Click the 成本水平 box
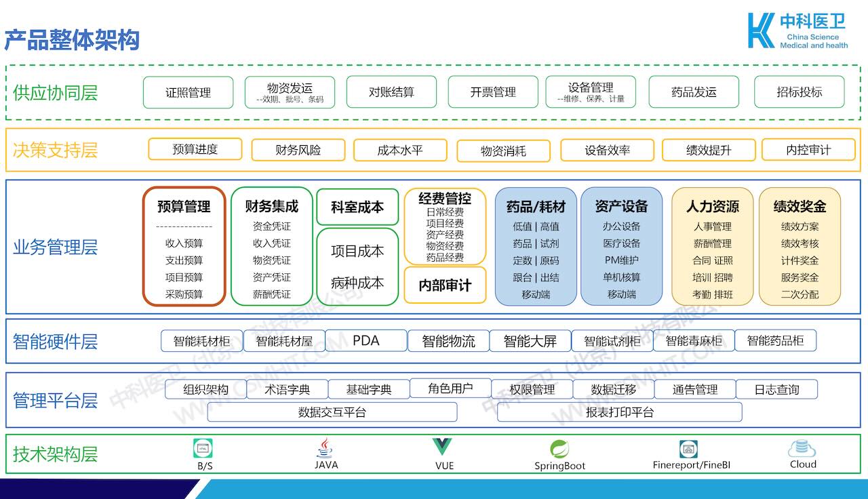The width and height of the screenshot is (868, 499). pyautogui.click(x=400, y=150)
